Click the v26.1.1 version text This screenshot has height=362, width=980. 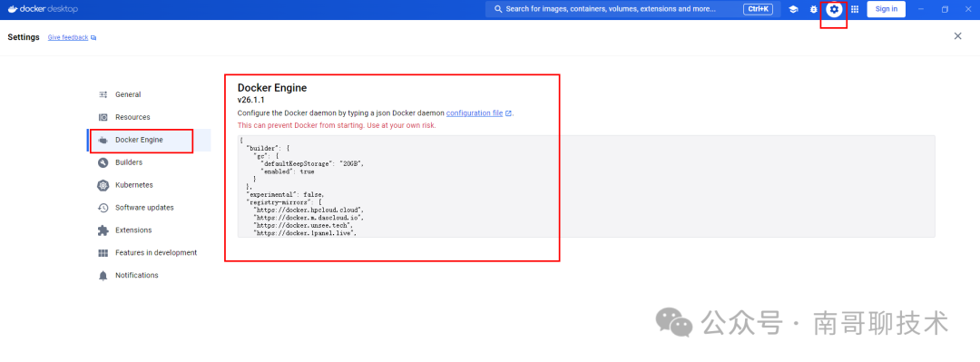click(250, 100)
